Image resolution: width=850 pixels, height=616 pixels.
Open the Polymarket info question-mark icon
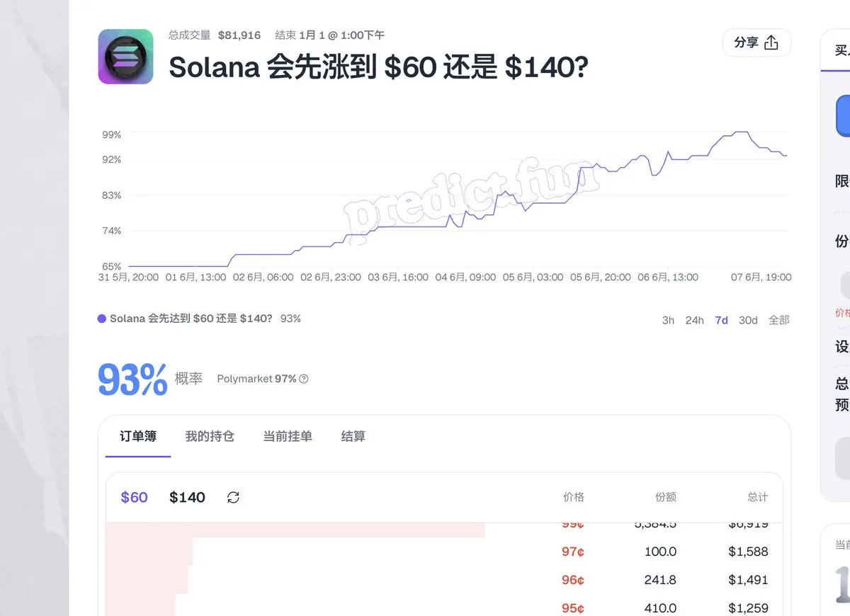pos(304,379)
